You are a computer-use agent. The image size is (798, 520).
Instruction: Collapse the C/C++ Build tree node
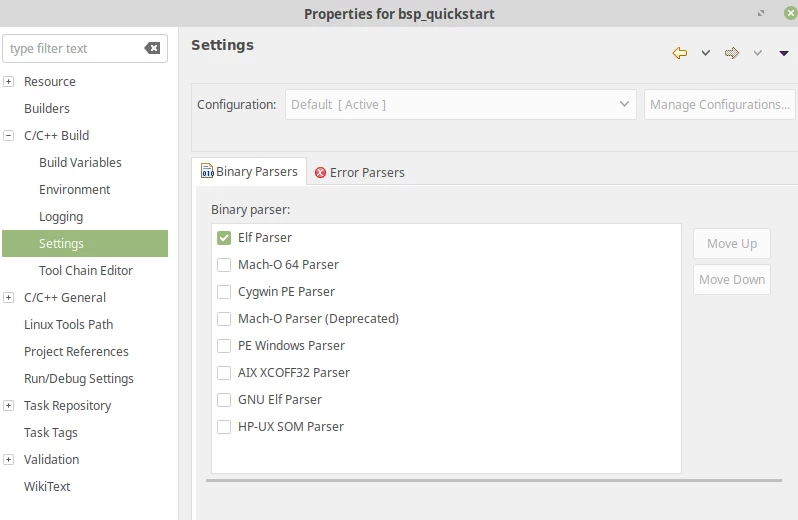click(9, 135)
